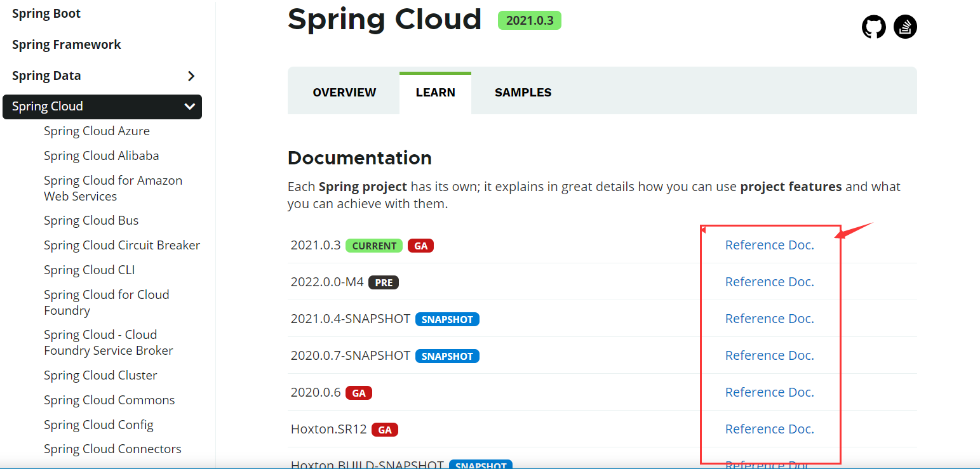Open the SAMPLES tab
Screen dimensions: 980x469
523,93
